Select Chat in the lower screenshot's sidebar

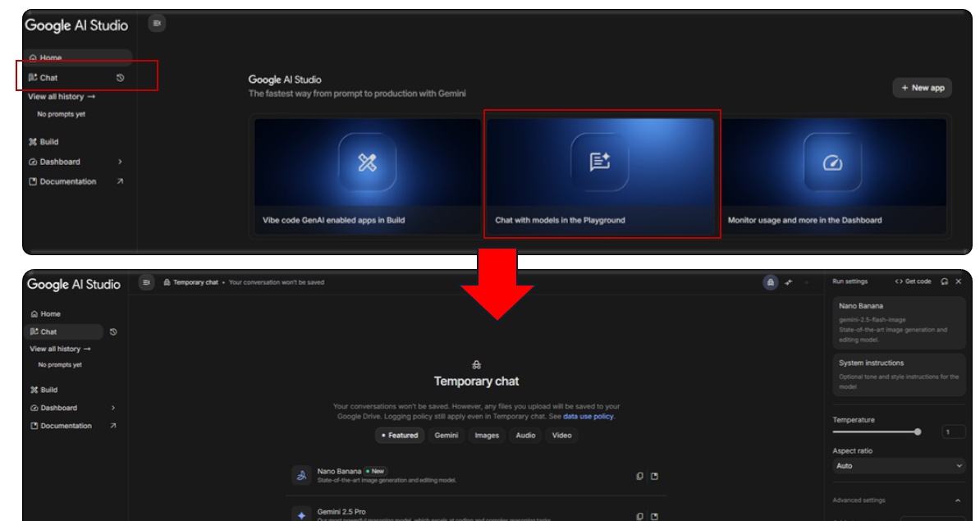coord(64,331)
